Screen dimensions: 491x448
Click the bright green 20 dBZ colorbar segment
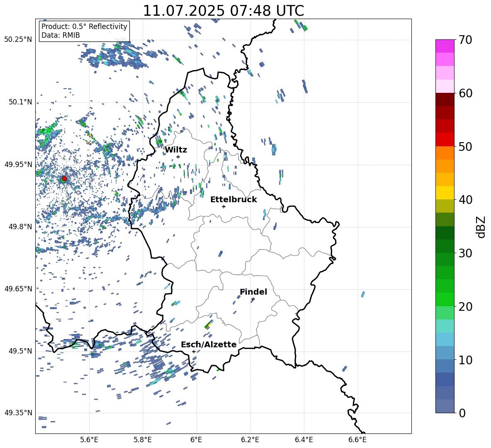pos(445,299)
